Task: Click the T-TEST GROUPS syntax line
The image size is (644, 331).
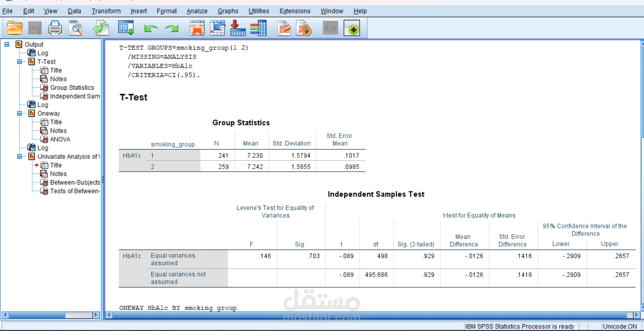Action: tap(184, 48)
